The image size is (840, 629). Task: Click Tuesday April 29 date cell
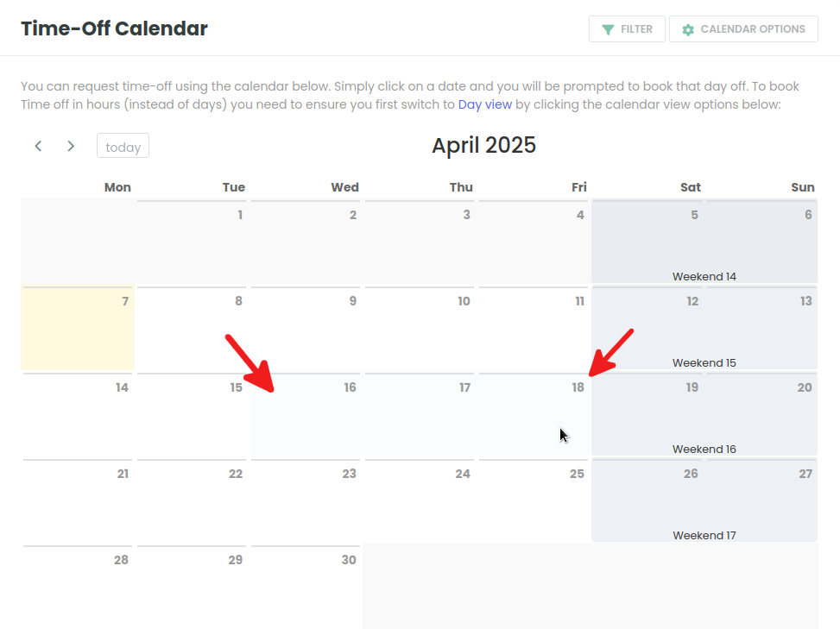192,587
